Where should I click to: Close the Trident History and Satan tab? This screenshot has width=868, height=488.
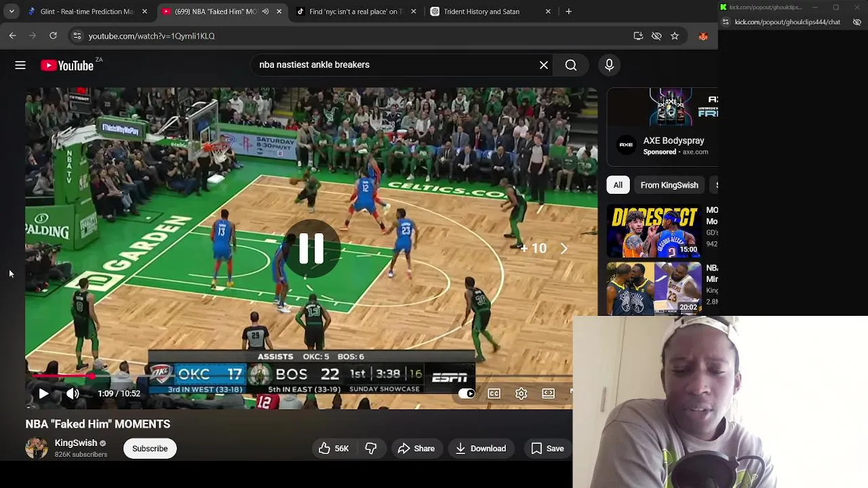[548, 12]
